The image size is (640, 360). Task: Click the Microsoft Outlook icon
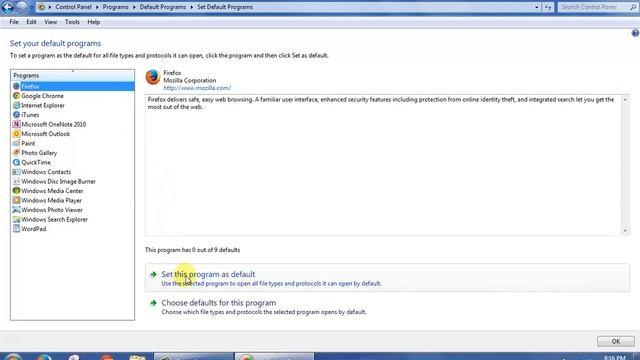click(16, 134)
